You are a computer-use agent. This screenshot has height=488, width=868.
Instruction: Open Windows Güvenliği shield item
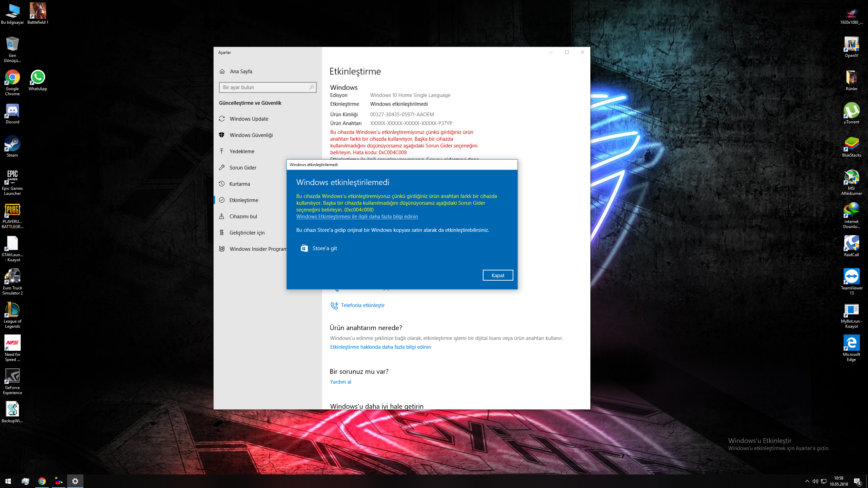(x=251, y=135)
